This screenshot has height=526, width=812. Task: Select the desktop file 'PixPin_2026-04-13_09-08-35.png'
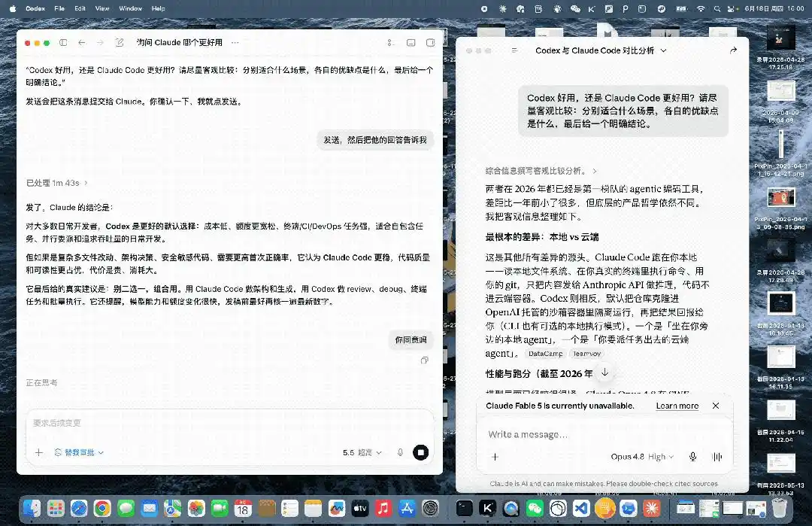(x=780, y=209)
